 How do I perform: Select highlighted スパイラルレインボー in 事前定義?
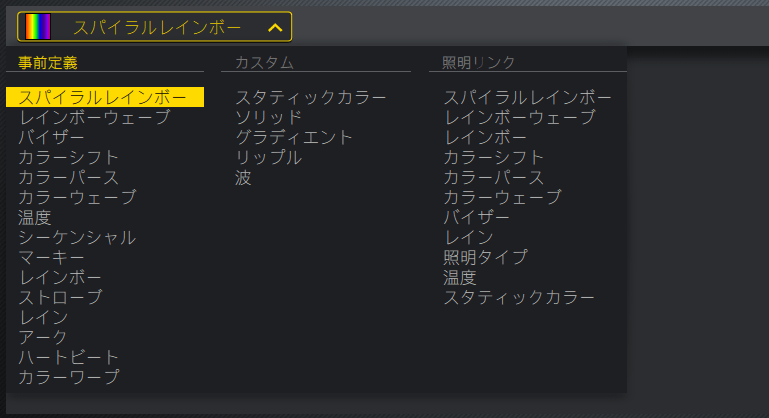point(105,97)
